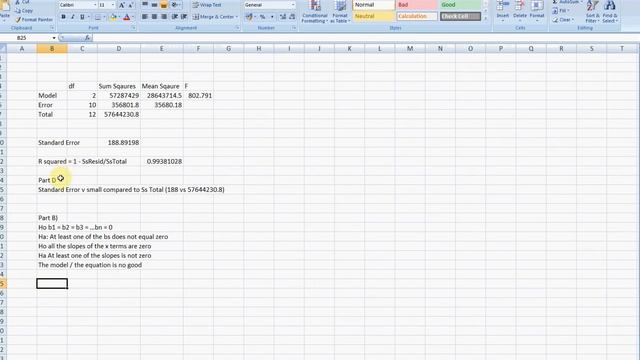This screenshot has height=360, width=640.
Task: Open fill color dropdown arrow
Action: (x=120, y=17)
